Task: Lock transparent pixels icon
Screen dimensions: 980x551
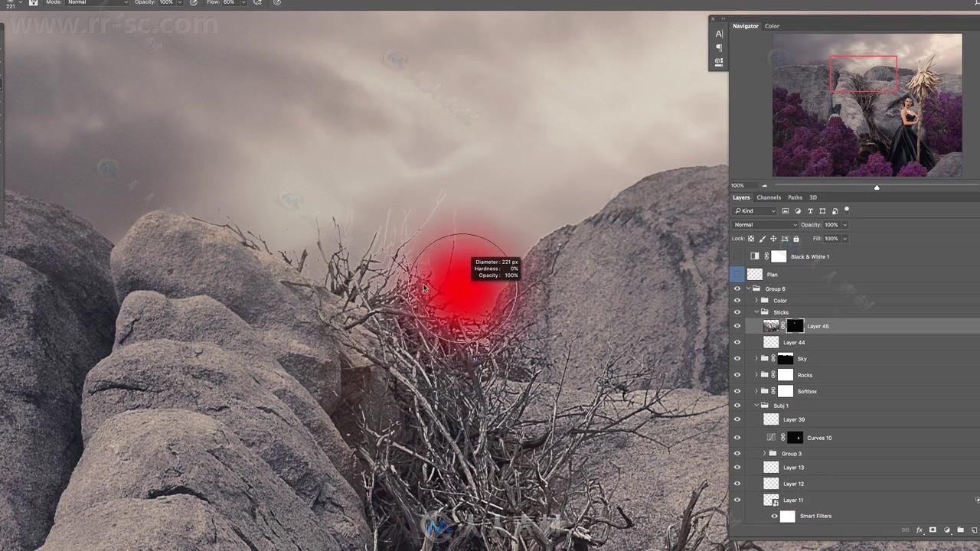Action: click(x=751, y=238)
